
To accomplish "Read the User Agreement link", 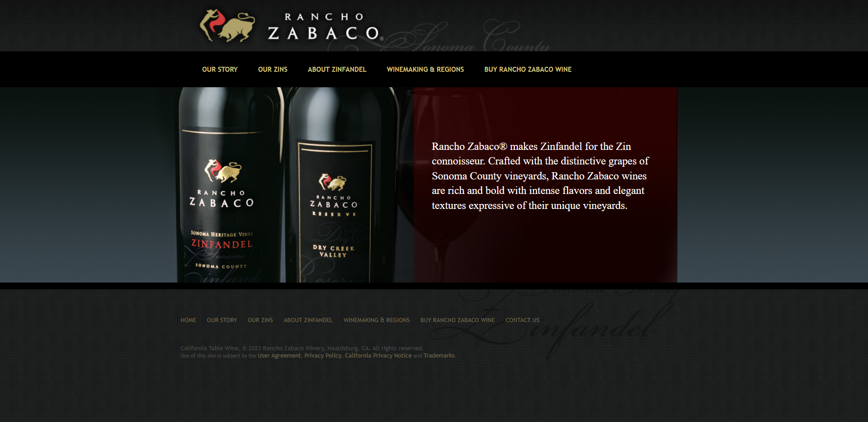I will tap(279, 356).
